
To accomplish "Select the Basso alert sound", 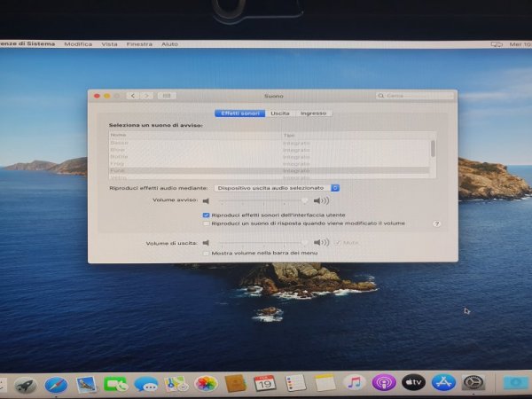I will pyautogui.click(x=269, y=143).
